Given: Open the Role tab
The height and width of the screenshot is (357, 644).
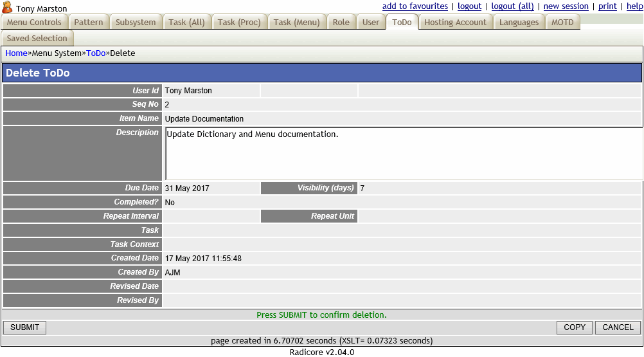Looking at the screenshot, I should point(341,23).
